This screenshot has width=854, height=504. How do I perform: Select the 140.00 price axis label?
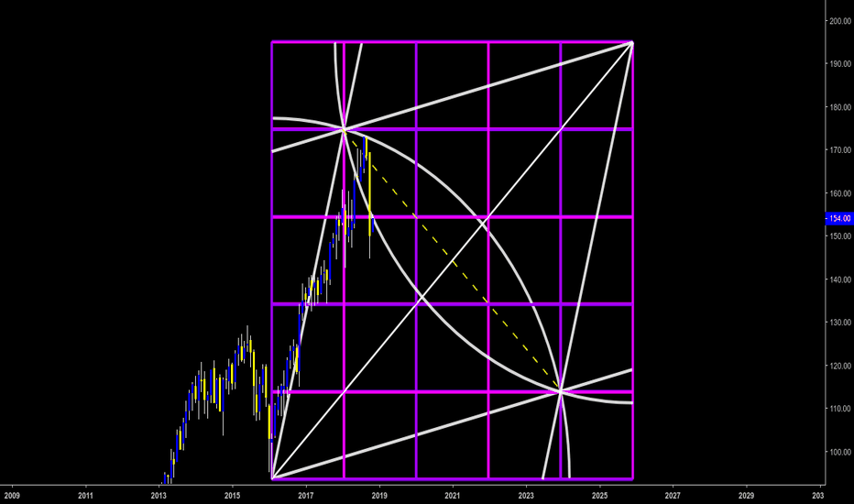point(840,279)
